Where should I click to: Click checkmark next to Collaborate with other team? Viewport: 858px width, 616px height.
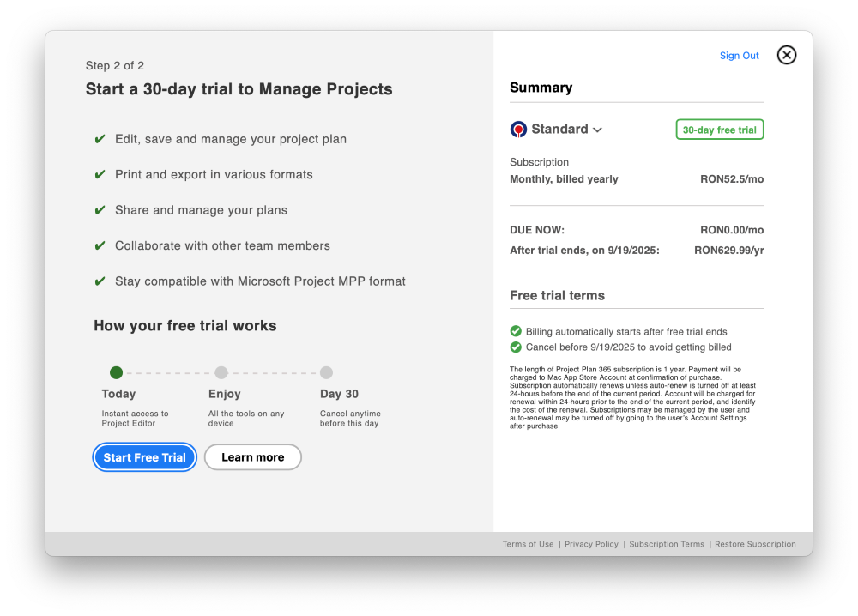[x=100, y=245]
